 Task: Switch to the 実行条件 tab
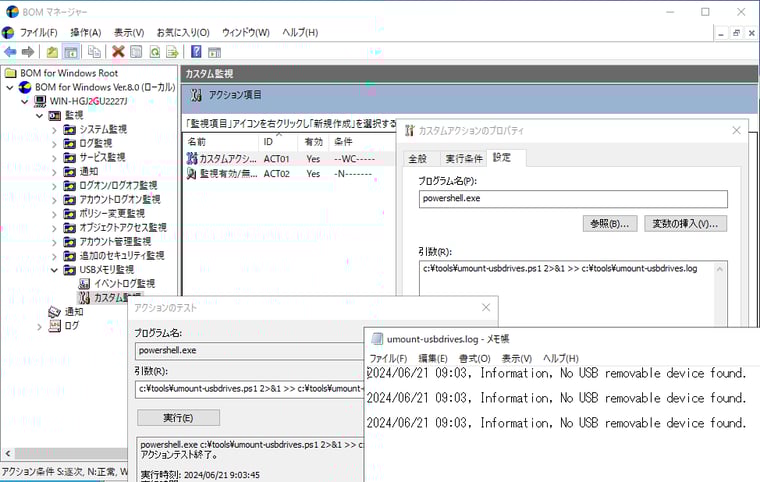[464, 159]
